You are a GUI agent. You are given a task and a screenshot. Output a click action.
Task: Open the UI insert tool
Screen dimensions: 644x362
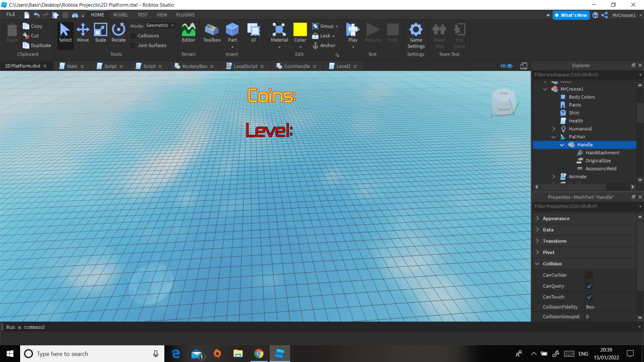253,33
